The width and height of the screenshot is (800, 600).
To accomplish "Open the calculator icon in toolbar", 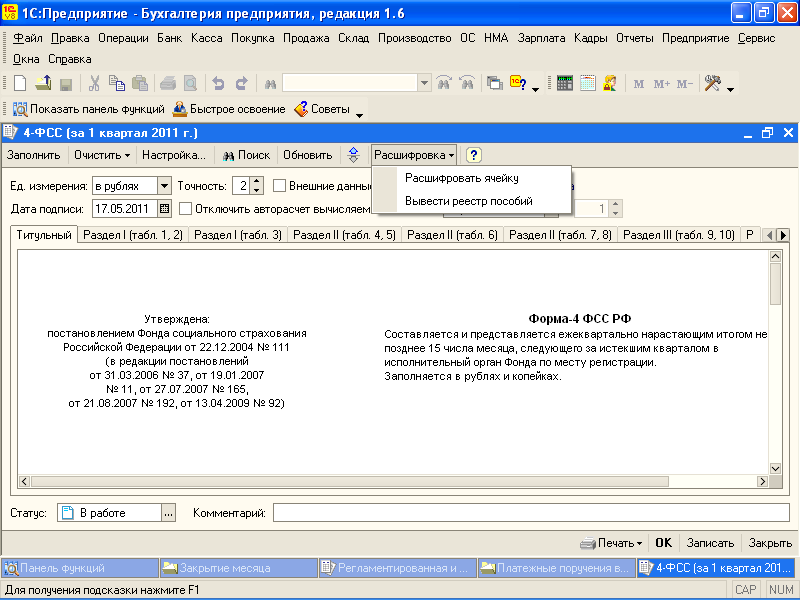I will point(565,84).
